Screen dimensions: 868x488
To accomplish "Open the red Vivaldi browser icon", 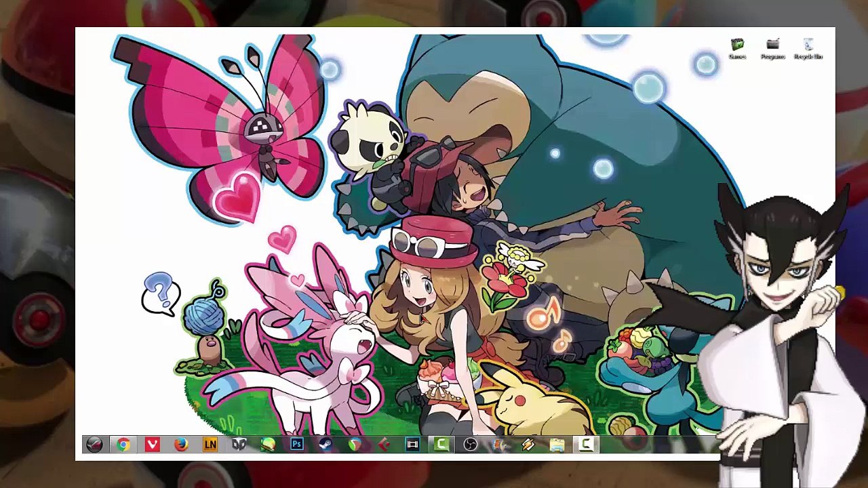I will tap(153, 445).
